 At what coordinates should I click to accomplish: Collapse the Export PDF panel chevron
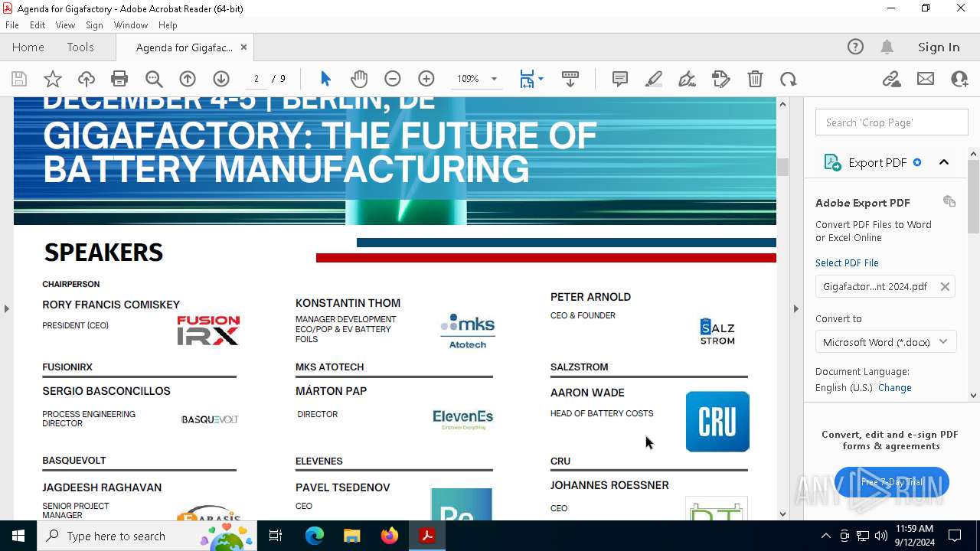coord(944,162)
